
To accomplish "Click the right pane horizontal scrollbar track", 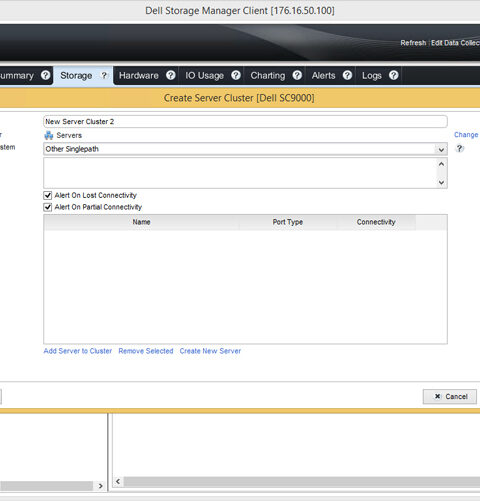I will coord(302,482).
